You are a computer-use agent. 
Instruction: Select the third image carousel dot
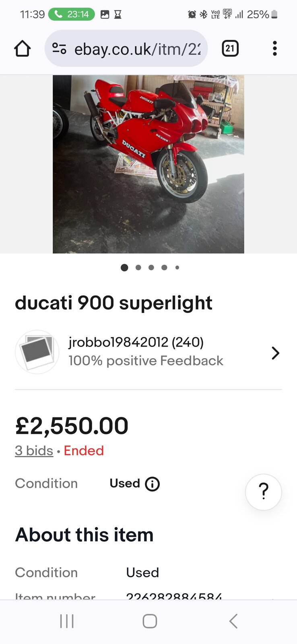pos(151,268)
